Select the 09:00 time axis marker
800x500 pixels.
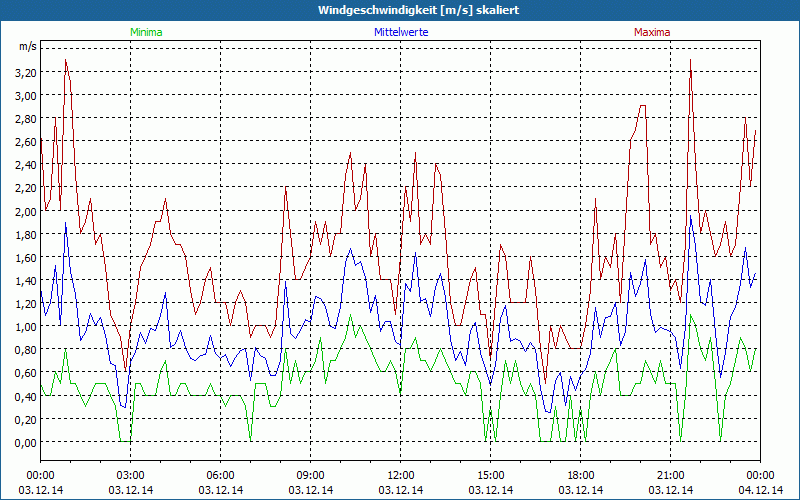pos(310,475)
